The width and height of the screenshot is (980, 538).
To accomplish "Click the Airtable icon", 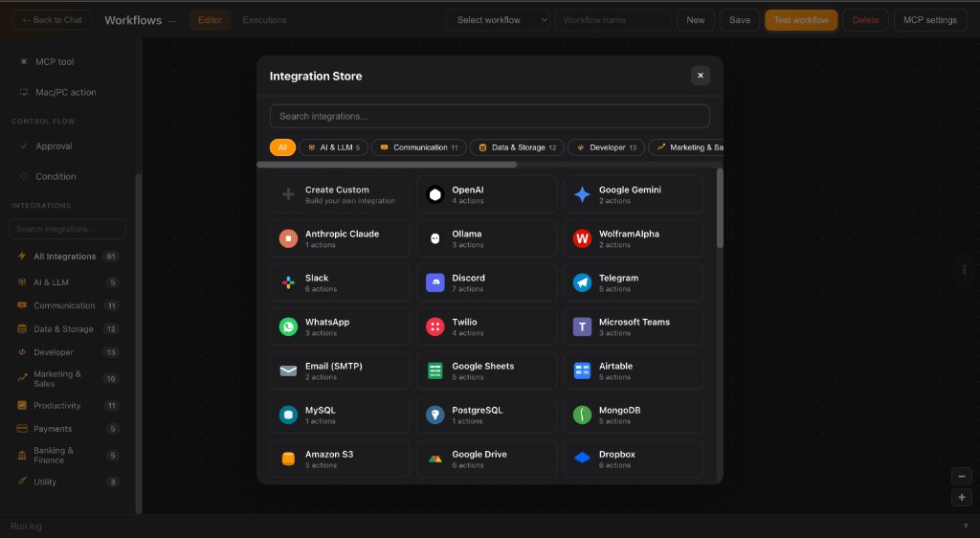I will coord(582,370).
